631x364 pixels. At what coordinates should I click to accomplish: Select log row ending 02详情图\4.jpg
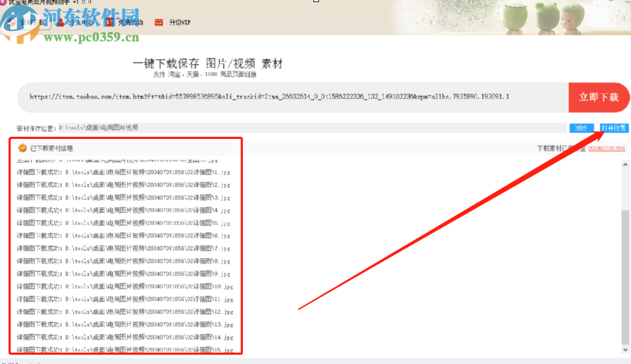(x=123, y=211)
